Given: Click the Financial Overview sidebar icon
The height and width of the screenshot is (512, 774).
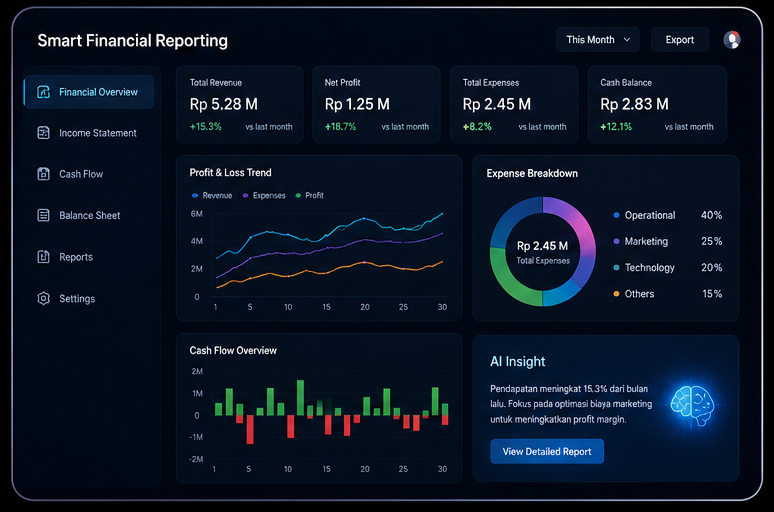Looking at the screenshot, I should [43, 92].
